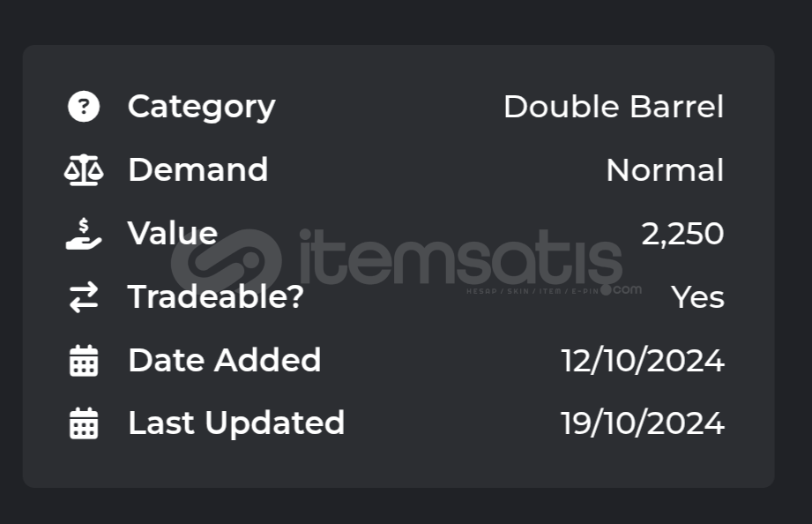Viewport: 812px width, 524px height.
Task: Click the swap arrows Tradeable icon
Action: coord(84,297)
